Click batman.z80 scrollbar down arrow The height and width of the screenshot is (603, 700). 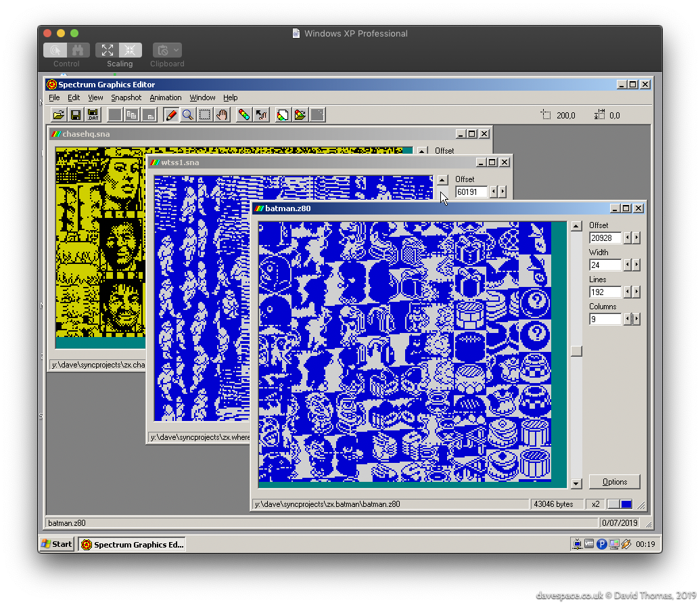[576, 483]
